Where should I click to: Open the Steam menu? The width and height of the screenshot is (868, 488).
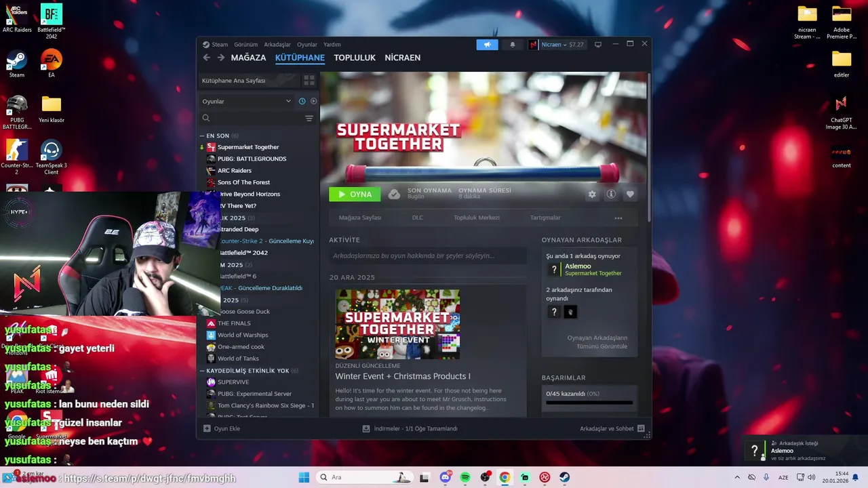point(220,45)
